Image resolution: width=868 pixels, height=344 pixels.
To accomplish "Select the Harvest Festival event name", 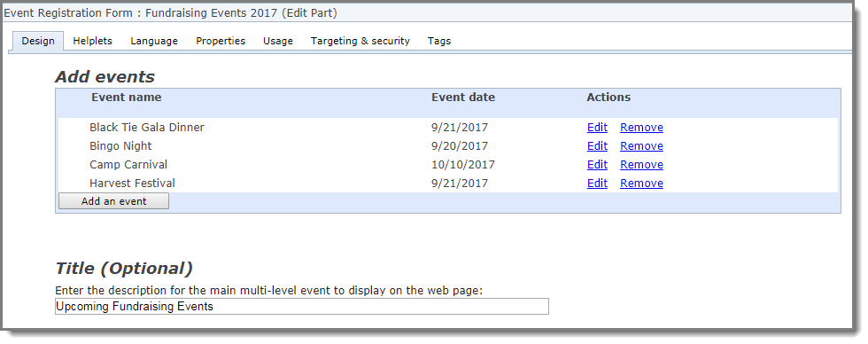I will [132, 184].
